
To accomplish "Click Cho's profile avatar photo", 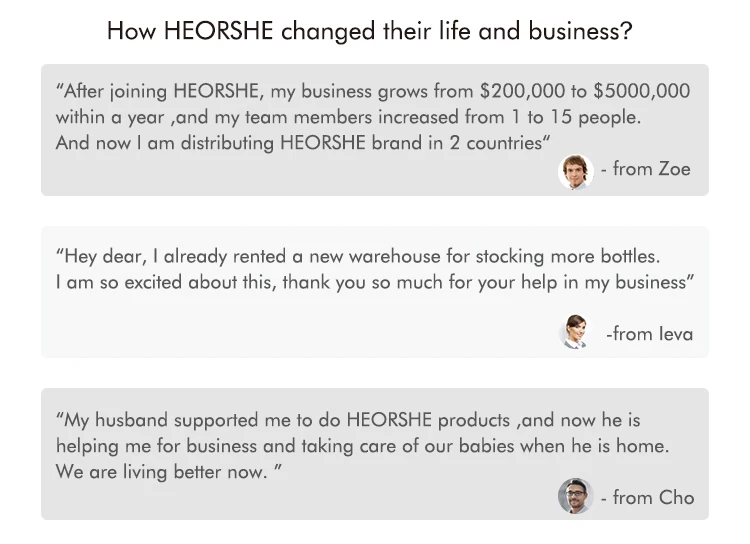I will [575, 496].
